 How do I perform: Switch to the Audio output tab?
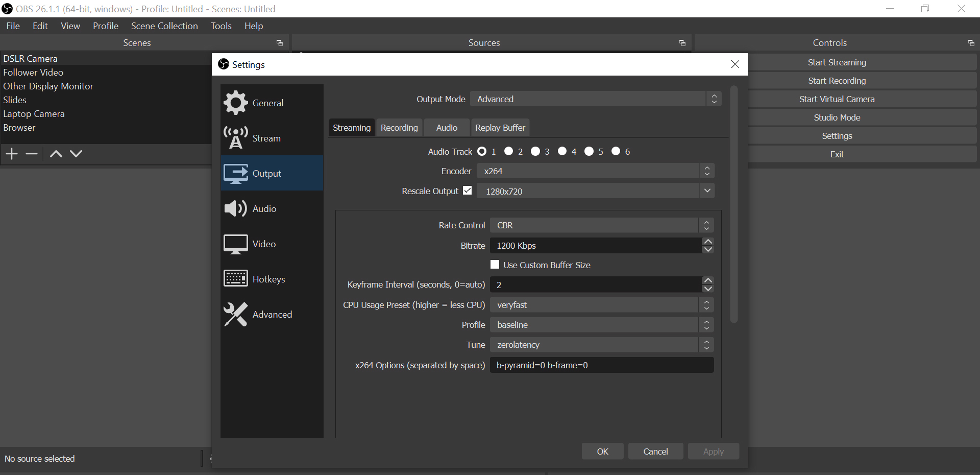coord(447,128)
